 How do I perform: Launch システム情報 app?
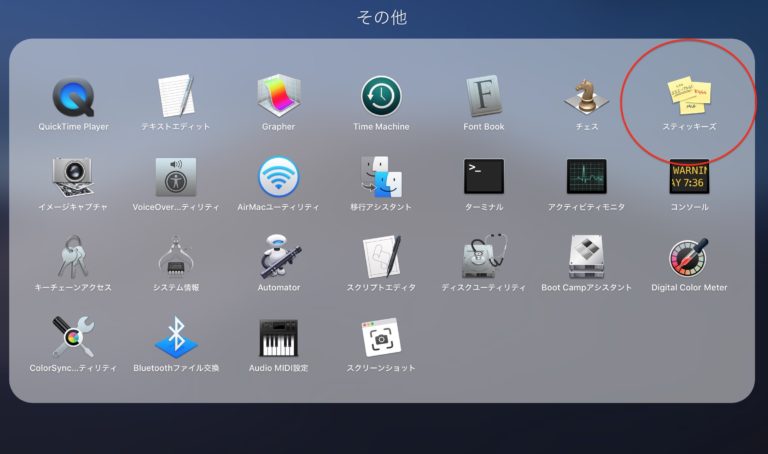pyautogui.click(x=176, y=257)
